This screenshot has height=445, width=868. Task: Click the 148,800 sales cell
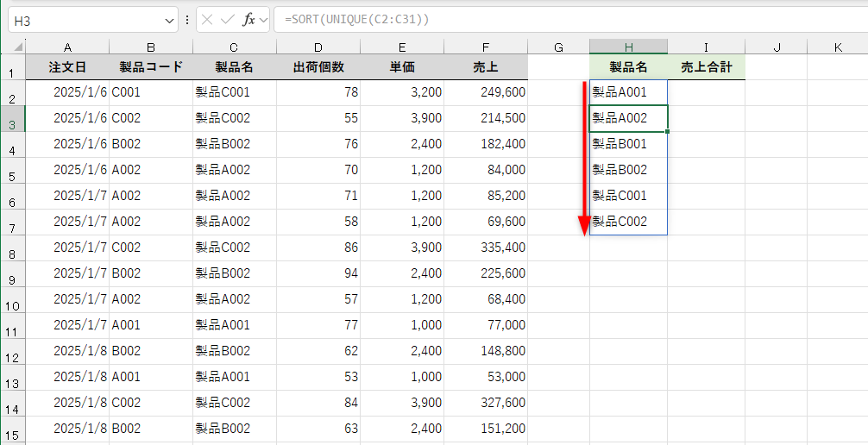point(486,351)
